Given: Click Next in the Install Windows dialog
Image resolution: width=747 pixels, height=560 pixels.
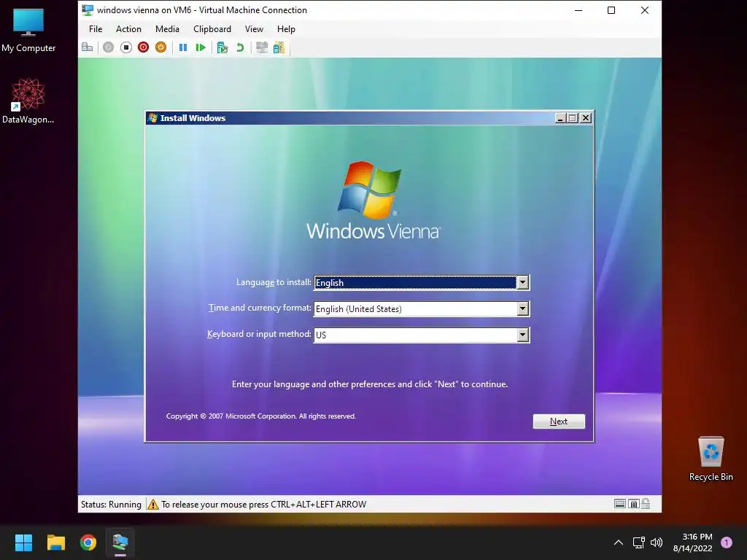Looking at the screenshot, I should pyautogui.click(x=559, y=421).
